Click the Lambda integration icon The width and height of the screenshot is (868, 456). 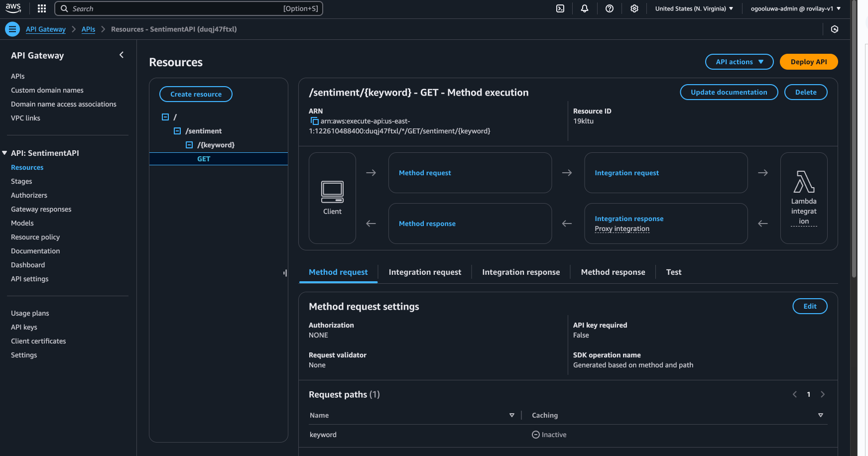[x=804, y=182]
